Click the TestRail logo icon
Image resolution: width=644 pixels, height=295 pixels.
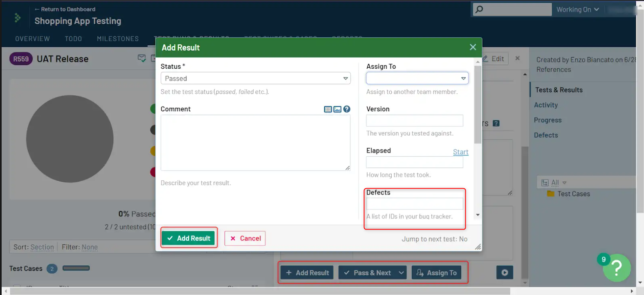17,18
